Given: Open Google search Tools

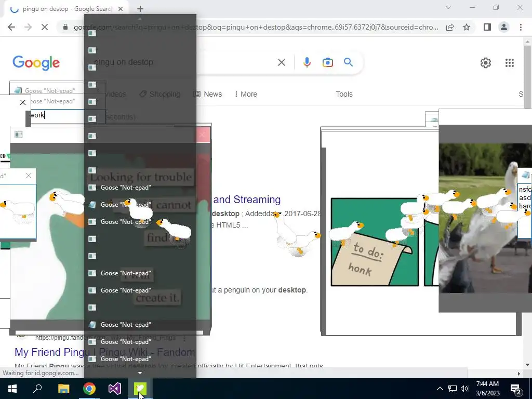Looking at the screenshot, I should 344,94.
